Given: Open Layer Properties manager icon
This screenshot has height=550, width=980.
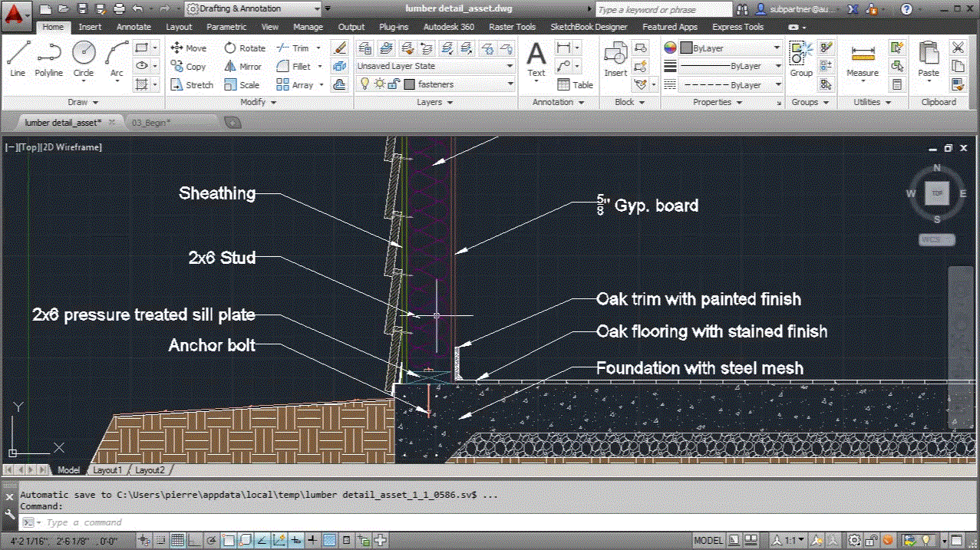Looking at the screenshot, I should tap(365, 48).
